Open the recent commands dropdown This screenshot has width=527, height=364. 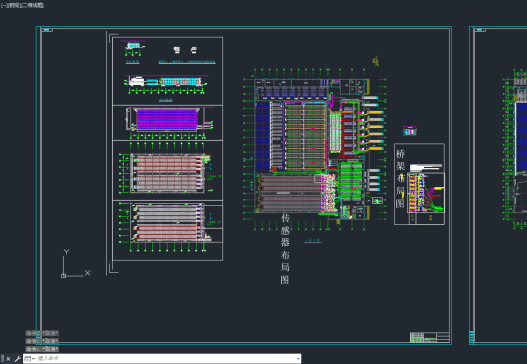pos(30,359)
